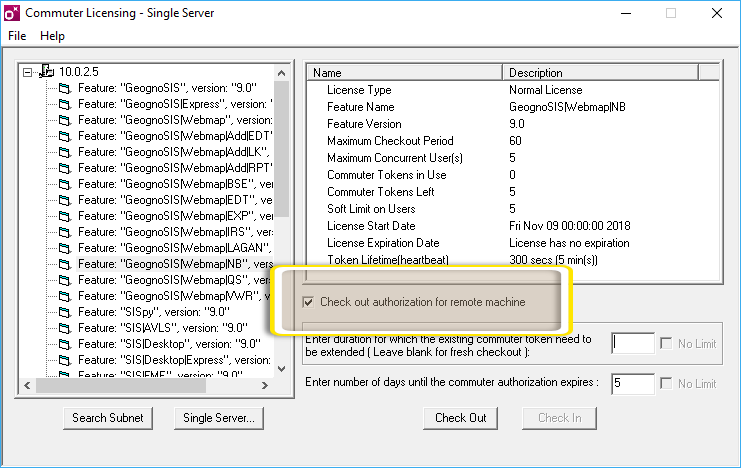Collapse the 10.0.2.5 server tree node
This screenshot has height=468, width=741.
point(27,72)
